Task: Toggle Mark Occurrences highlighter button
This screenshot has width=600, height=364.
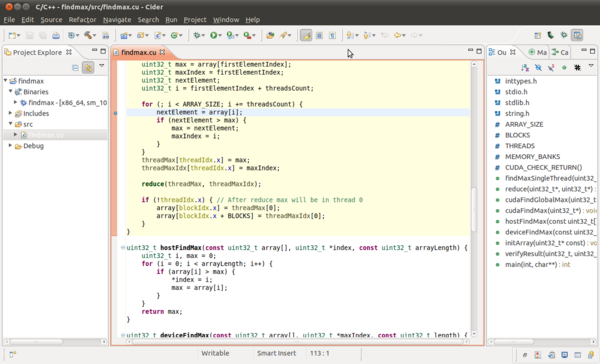Action: pyautogui.click(x=306, y=35)
